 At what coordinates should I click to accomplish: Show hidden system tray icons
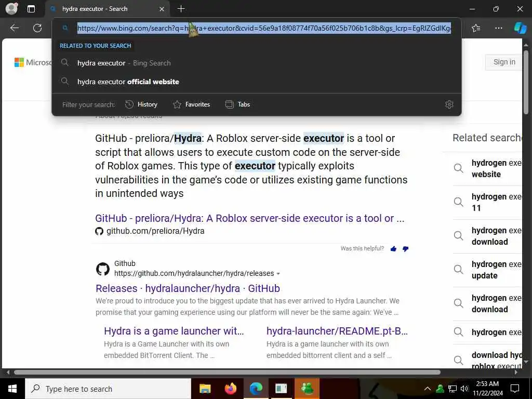(x=428, y=389)
